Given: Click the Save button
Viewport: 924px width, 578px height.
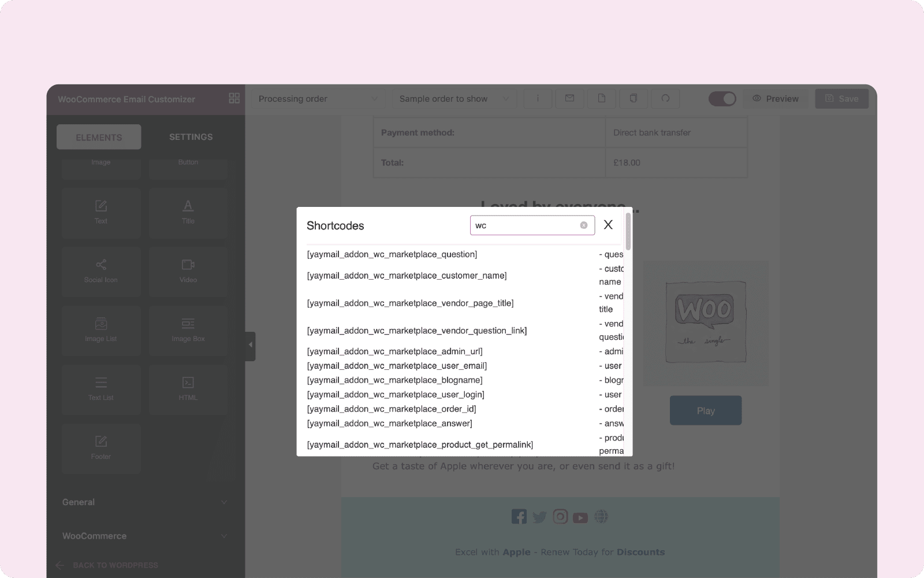Looking at the screenshot, I should click(842, 99).
